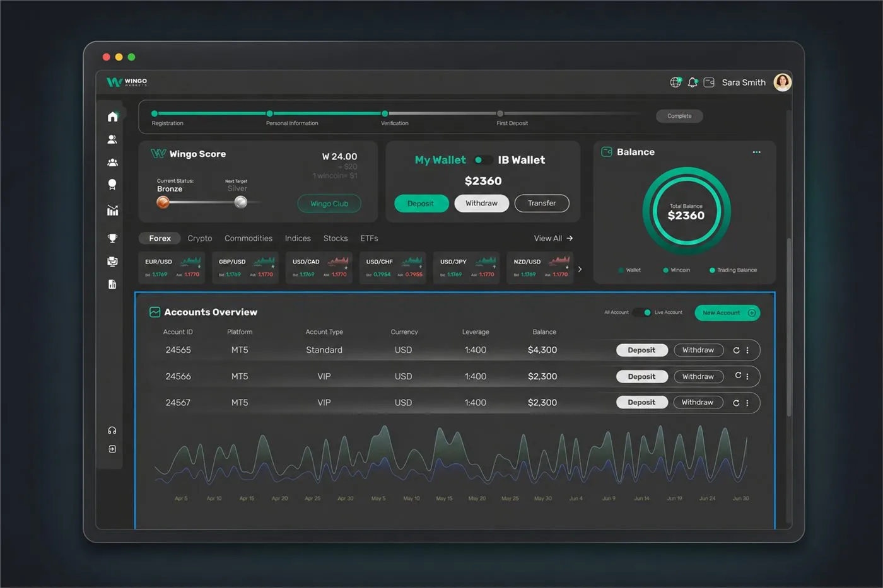Withdraw from account 24565
Image resolution: width=883 pixels, height=588 pixels.
point(698,350)
